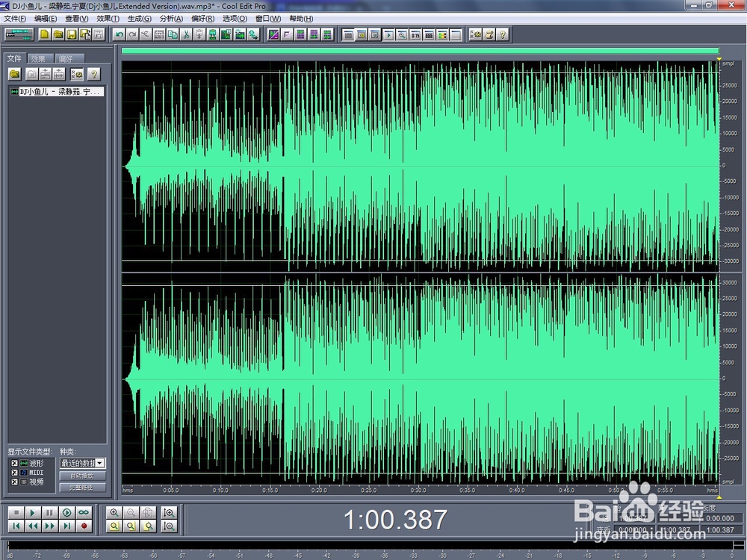Zoom in vertically button
Screen dimensions: 747x560
[169, 512]
